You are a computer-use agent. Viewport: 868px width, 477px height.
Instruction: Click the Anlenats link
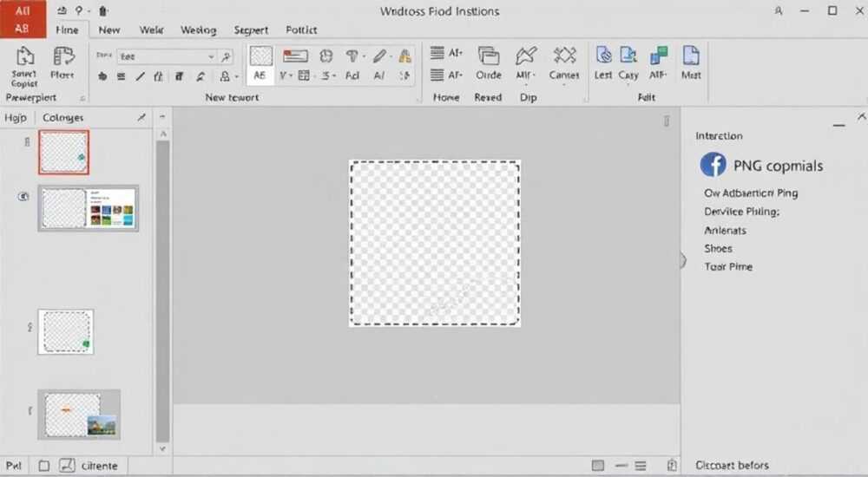725,230
